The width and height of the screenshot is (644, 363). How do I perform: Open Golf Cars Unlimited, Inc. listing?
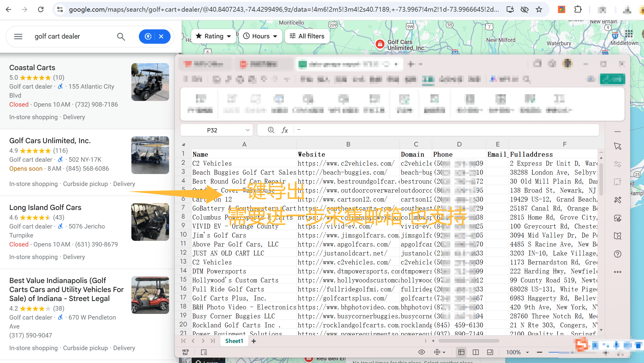tap(50, 141)
